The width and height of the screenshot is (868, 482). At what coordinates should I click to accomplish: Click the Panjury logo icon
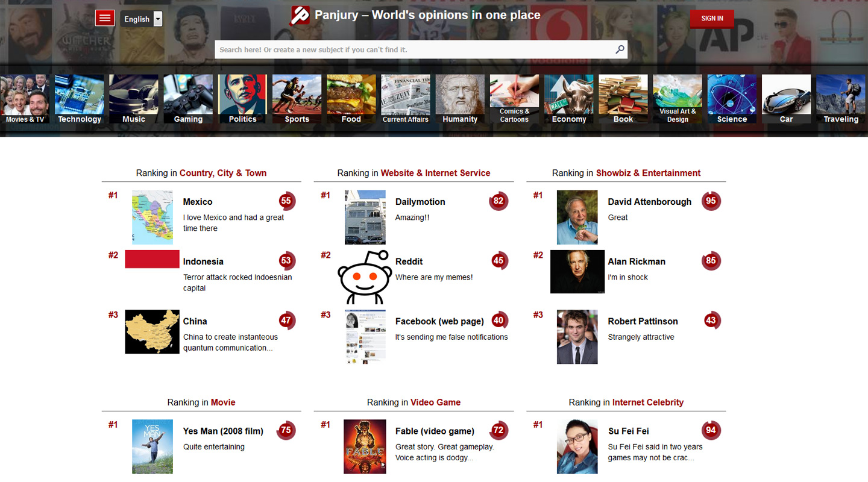tap(300, 15)
